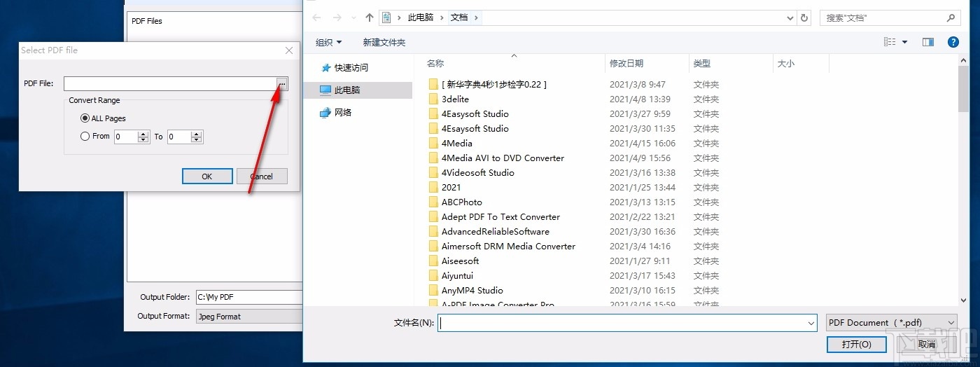Select the 4Media folder
Viewport: 980px width, 367px height.
pos(457,144)
